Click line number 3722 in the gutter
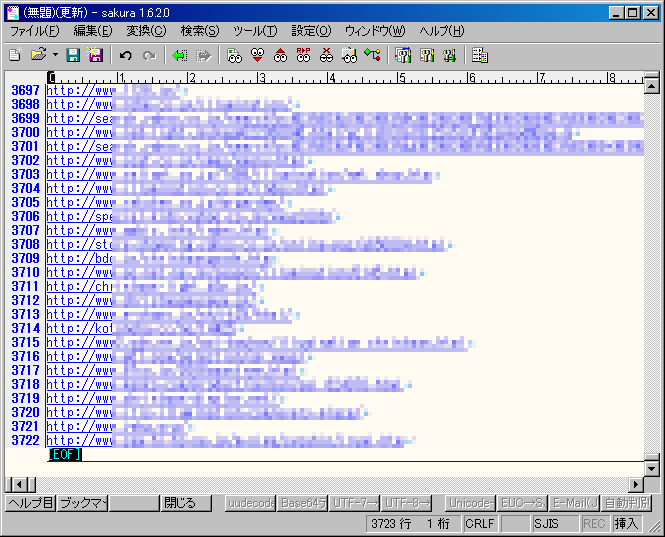This screenshot has height=537, width=665. (25, 440)
